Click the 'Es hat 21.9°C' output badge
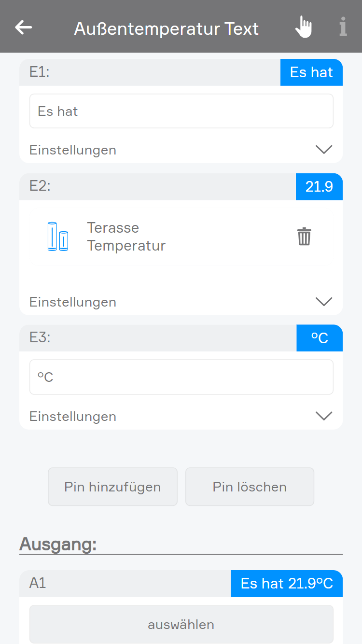 287,583
